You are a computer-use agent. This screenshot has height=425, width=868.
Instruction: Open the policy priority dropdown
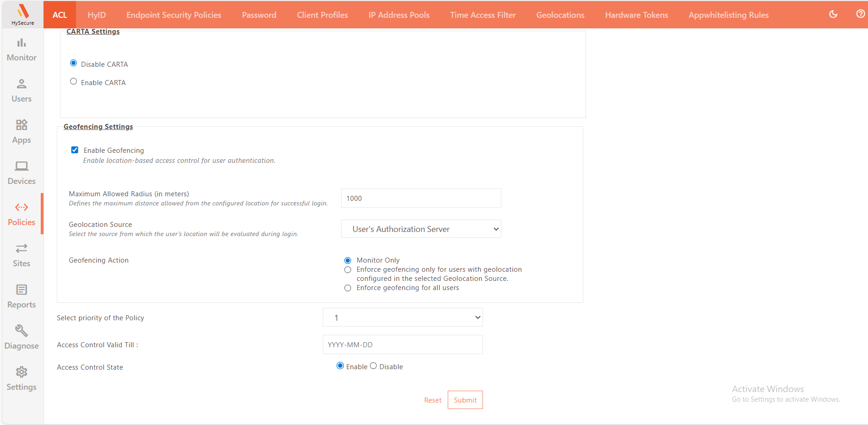click(402, 317)
